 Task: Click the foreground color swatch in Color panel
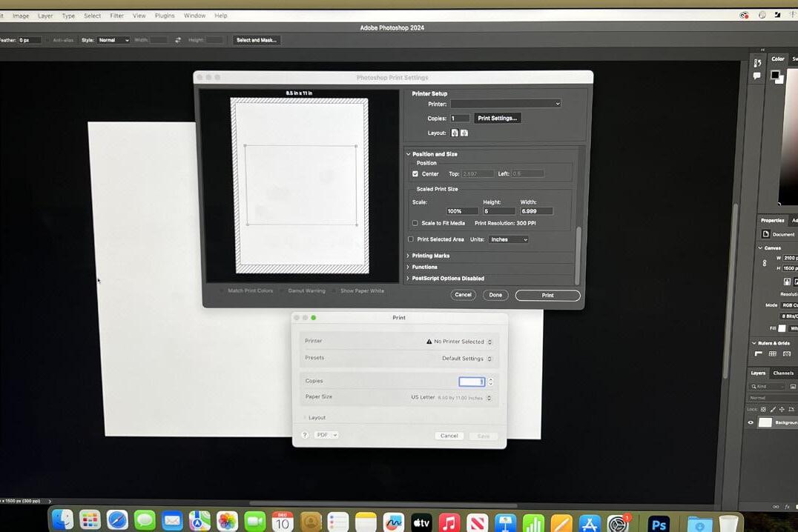click(774, 75)
